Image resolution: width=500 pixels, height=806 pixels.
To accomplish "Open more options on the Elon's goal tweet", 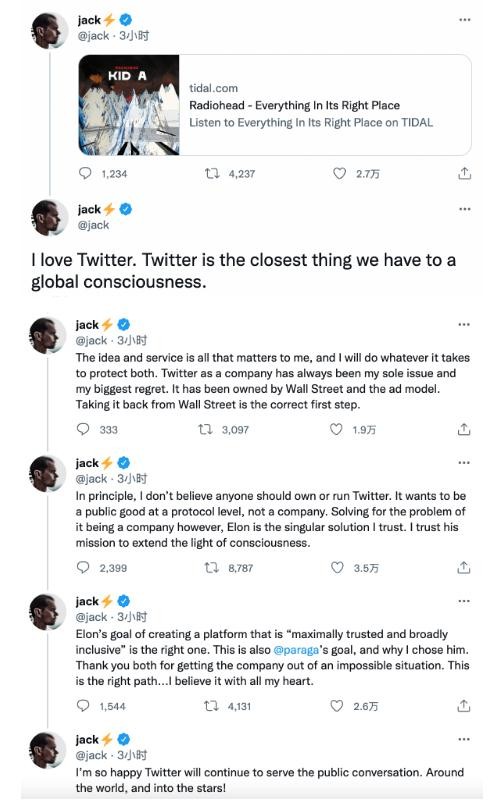I will click(x=464, y=601).
